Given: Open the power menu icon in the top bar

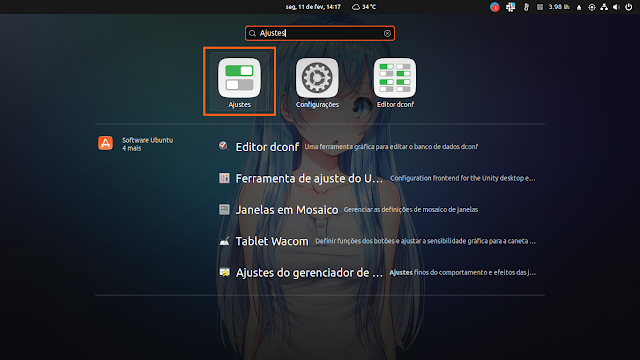Looking at the screenshot, I should click(629, 7).
